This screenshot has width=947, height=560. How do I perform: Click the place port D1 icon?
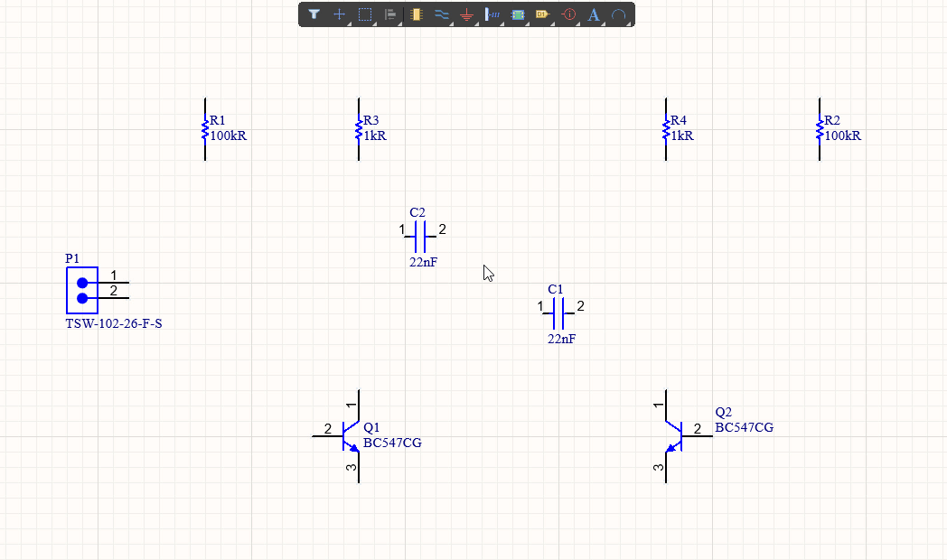542,14
